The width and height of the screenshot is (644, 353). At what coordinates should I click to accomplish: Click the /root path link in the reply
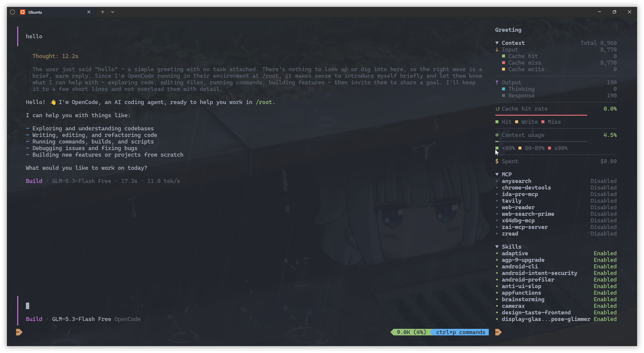pos(264,102)
